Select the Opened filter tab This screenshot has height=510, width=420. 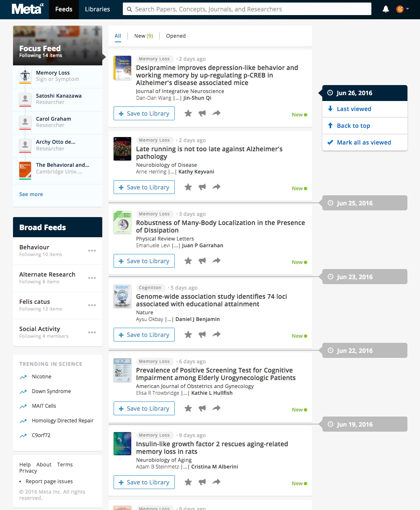coord(176,36)
